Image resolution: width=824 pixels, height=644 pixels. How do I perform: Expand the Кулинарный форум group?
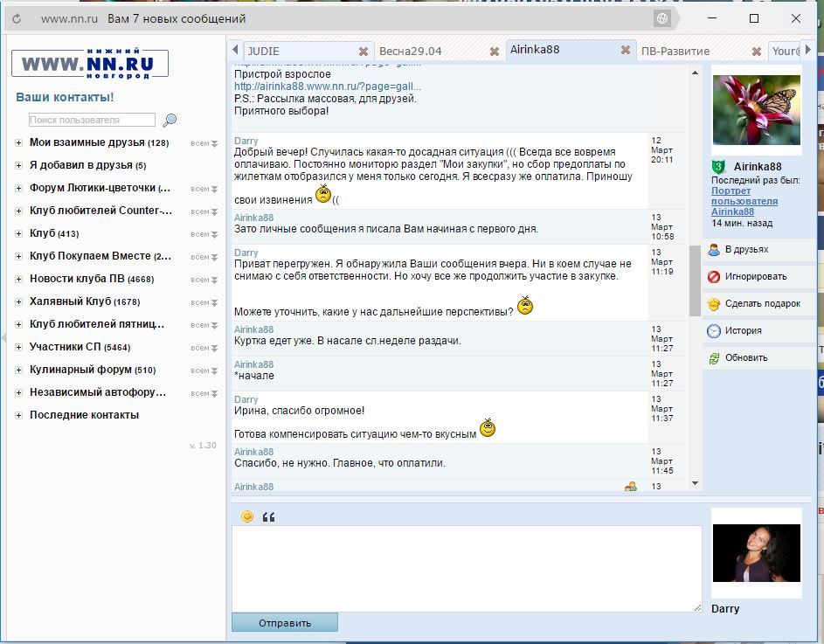19,370
